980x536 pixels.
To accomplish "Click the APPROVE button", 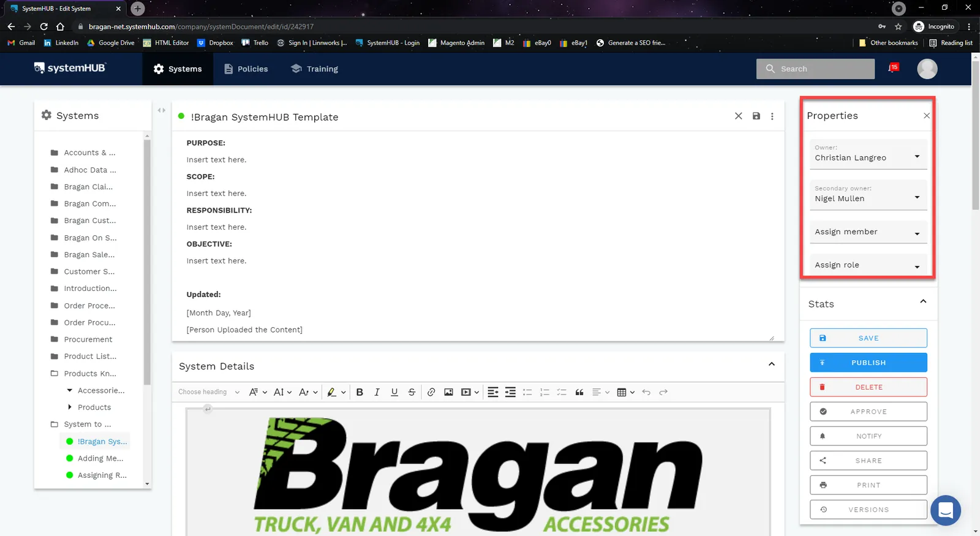I will pyautogui.click(x=869, y=412).
